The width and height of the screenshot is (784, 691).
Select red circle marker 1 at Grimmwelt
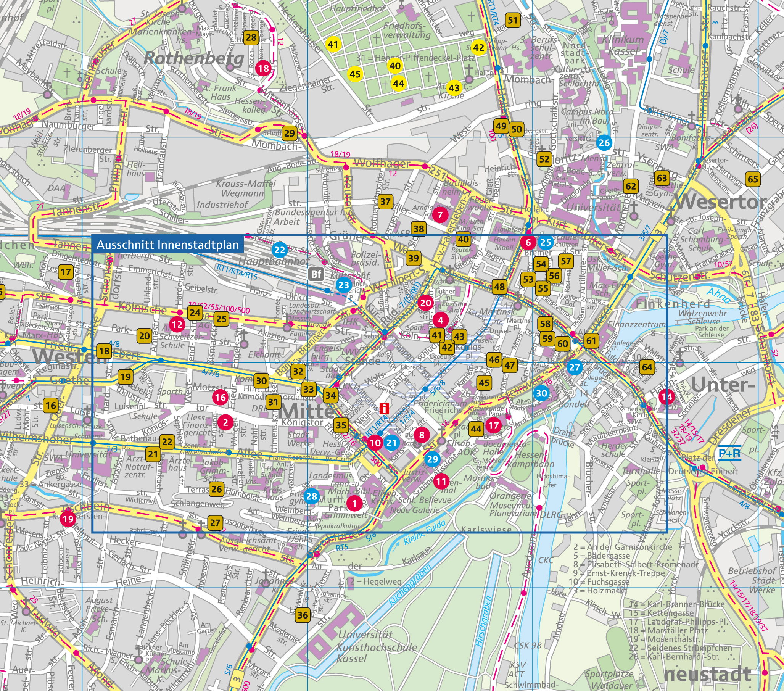354,503
